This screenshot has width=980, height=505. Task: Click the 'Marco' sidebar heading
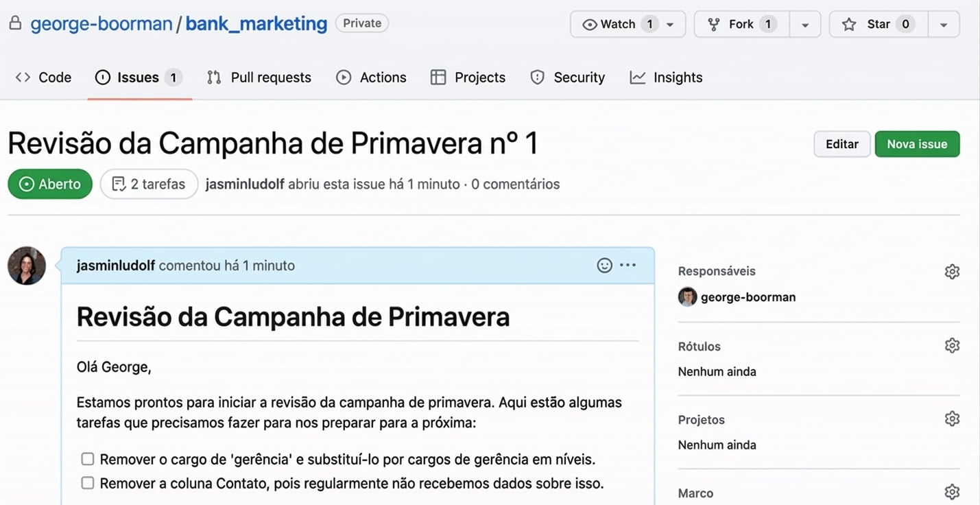click(695, 493)
